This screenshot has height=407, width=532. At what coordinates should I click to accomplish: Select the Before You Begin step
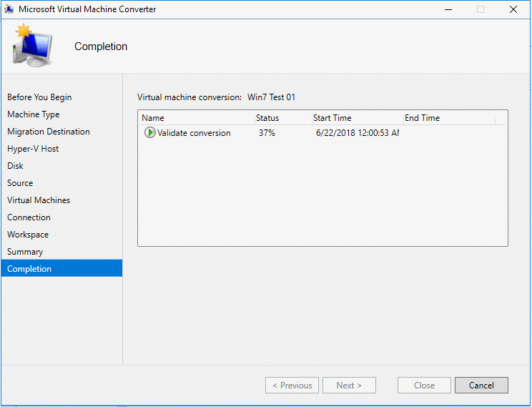[39, 97]
